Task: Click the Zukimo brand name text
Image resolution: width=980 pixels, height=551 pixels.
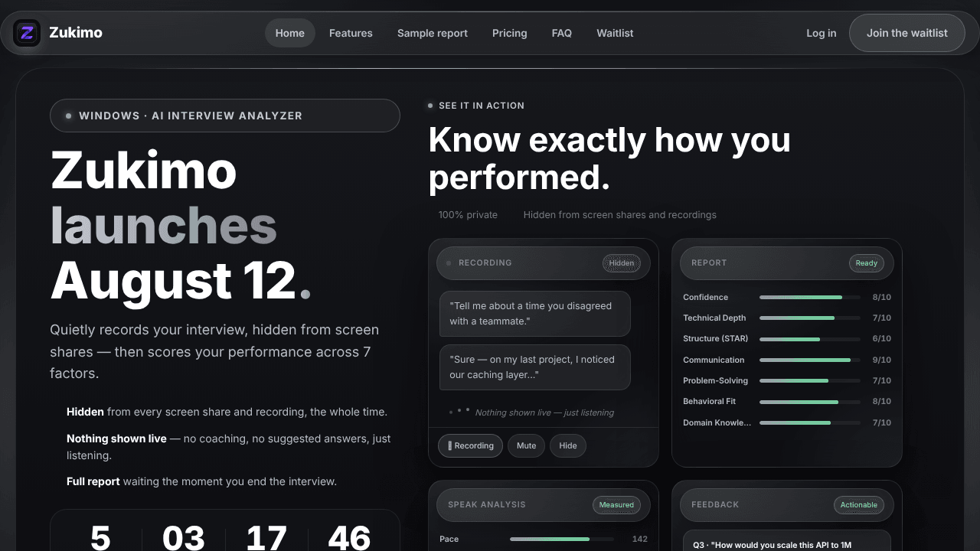Action: tap(76, 33)
